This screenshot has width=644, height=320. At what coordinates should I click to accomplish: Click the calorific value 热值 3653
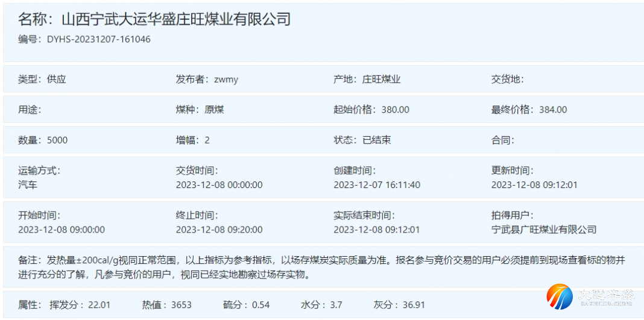[181, 304]
